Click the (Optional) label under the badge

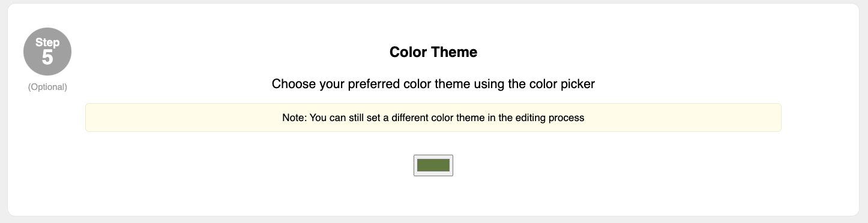click(47, 87)
